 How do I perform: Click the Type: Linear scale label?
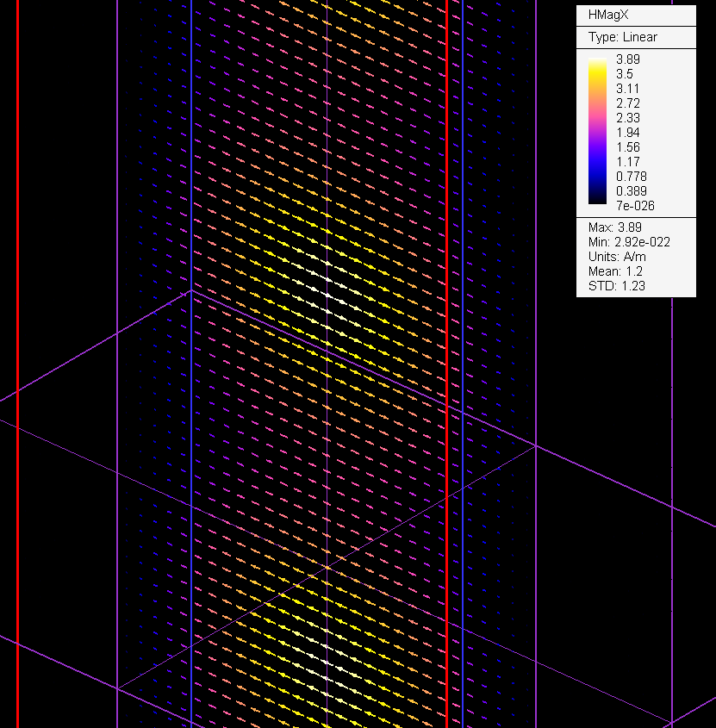pyautogui.click(x=622, y=37)
